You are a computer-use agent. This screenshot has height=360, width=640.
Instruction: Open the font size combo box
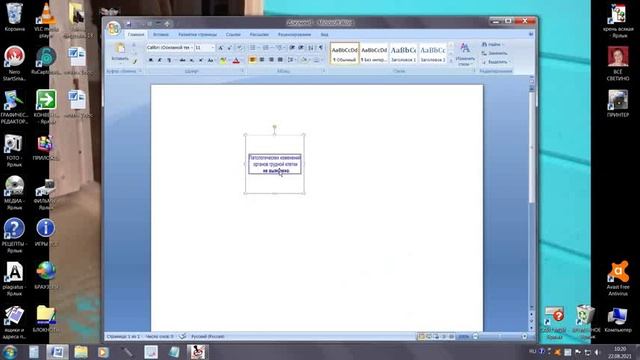[204, 48]
